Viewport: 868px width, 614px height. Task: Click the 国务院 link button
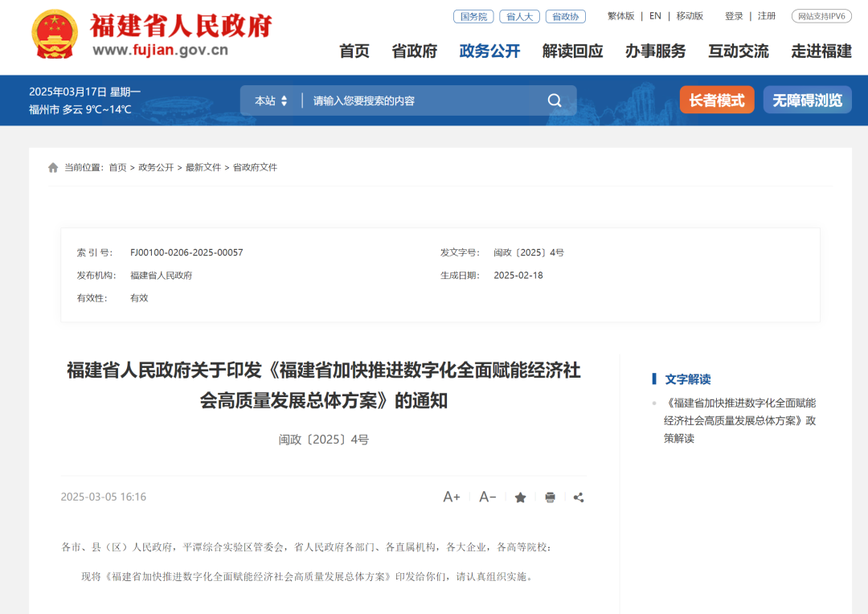473,16
